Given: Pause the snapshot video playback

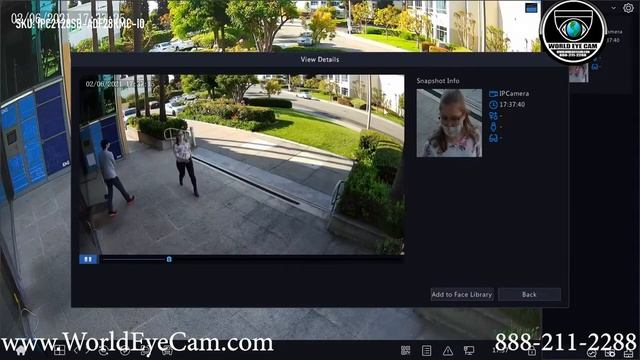Looking at the screenshot, I should point(88,259).
